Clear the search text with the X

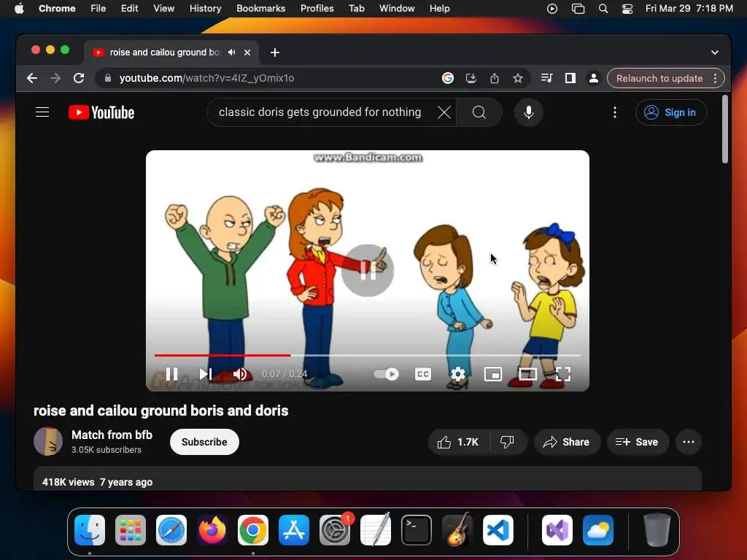tap(444, 112)
